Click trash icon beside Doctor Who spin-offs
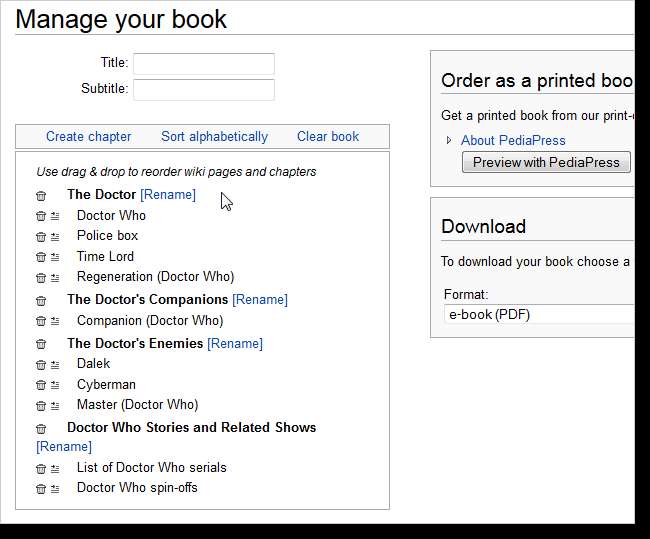The width and height of the screenshot is (650, 539). [41, 489]
